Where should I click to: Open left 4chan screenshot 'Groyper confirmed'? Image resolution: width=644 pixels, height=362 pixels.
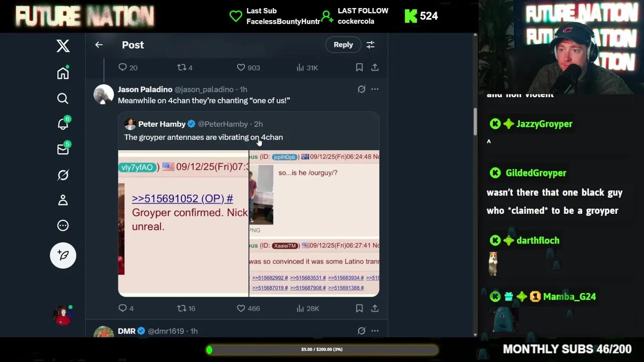click(183, 223)
